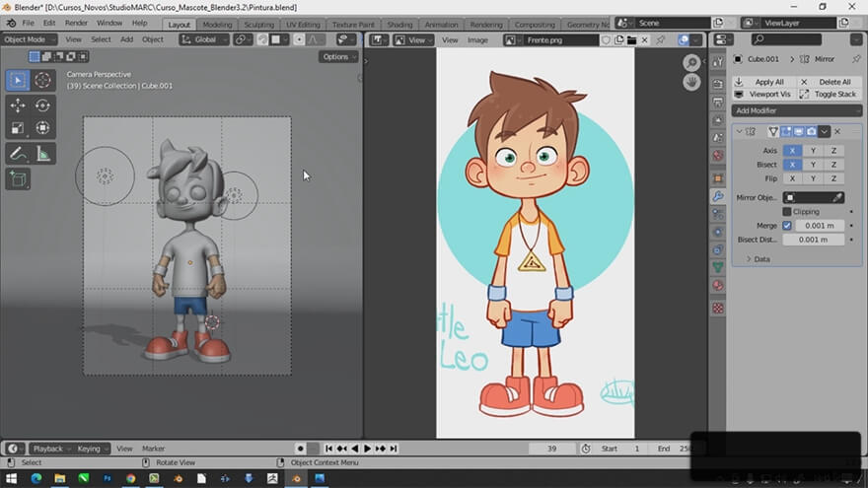The height and width of the screenshot is (488, 868).
Task: Activate the Cursor tool
Action: coord(42,80)
